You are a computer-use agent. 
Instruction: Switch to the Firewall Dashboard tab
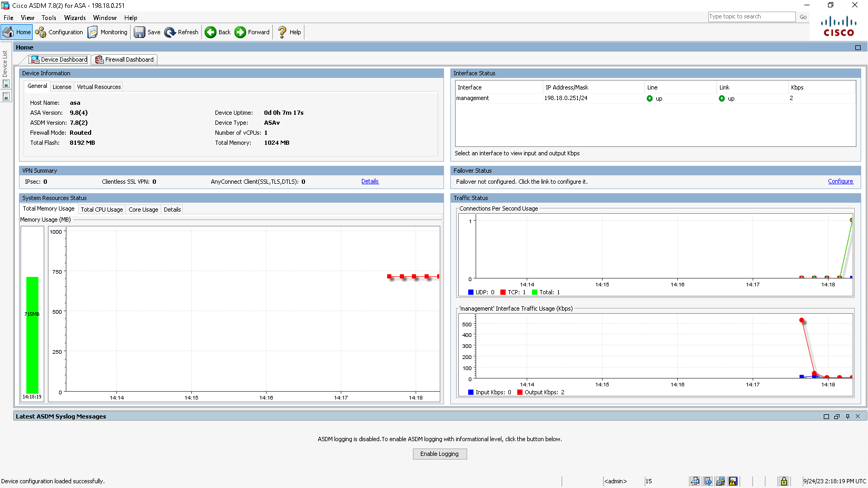coord(124,59)
